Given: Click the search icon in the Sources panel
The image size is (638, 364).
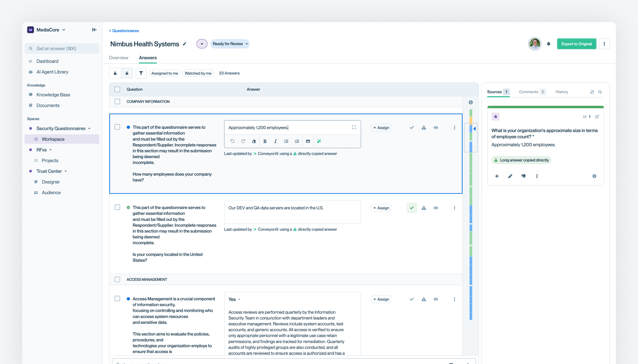Looking at the screenshot, I should (601, 92).
